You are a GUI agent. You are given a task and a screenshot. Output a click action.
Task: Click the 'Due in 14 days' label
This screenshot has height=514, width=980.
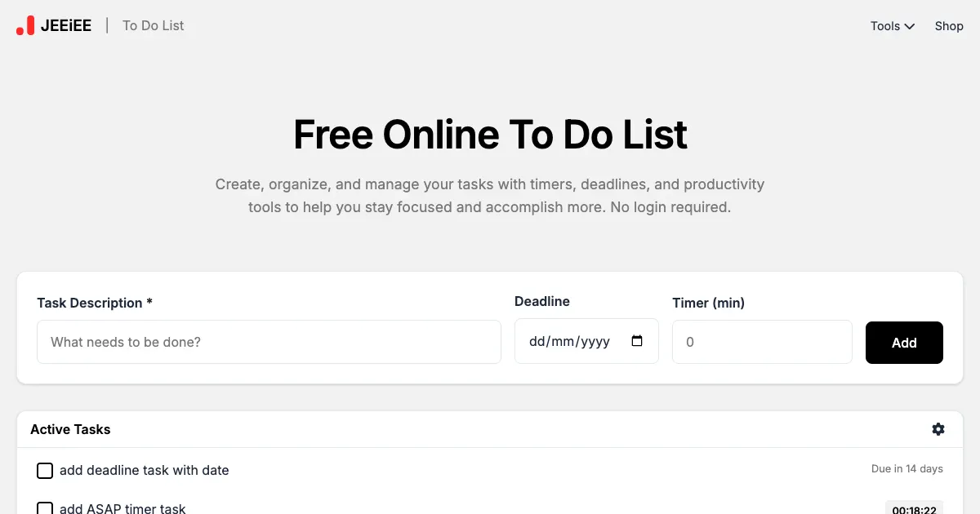pyautogui.click(x=906, y=468)
